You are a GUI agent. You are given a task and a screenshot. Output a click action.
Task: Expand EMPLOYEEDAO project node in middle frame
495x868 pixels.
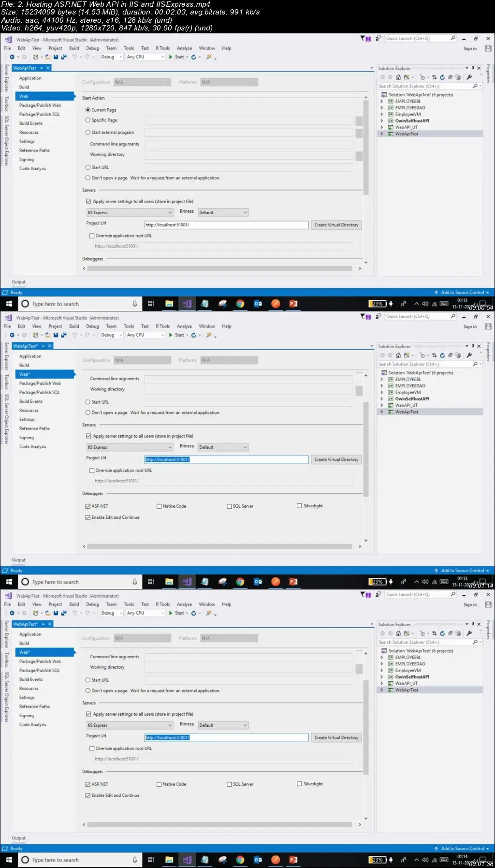[x=382, y=386]
